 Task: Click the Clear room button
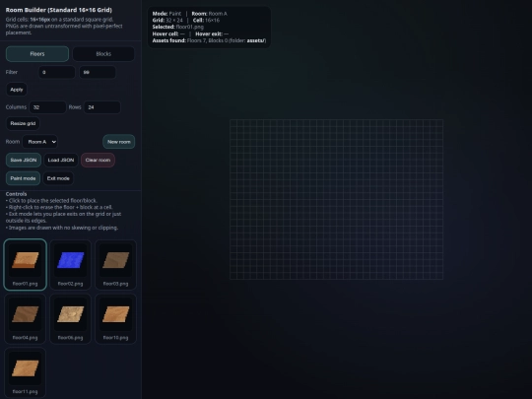(98, 161)
